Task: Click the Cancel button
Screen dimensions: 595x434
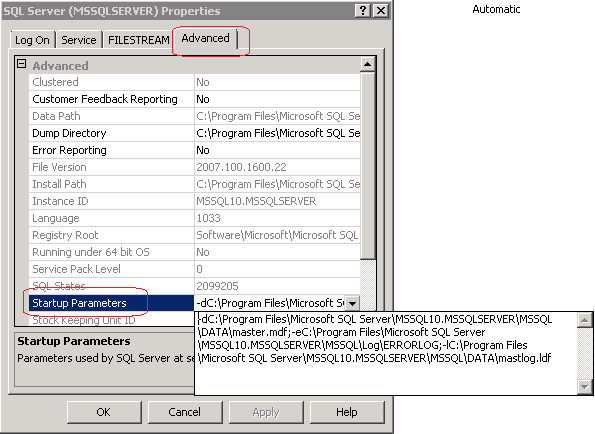Action: (x=184, y=412)
